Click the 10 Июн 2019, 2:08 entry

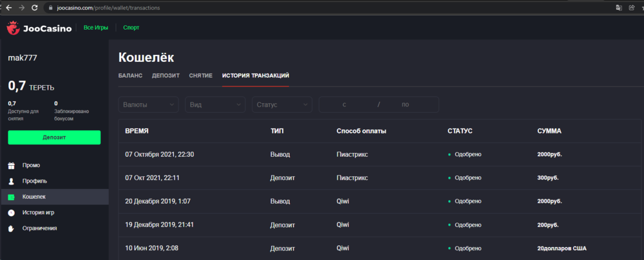(151, 248)
